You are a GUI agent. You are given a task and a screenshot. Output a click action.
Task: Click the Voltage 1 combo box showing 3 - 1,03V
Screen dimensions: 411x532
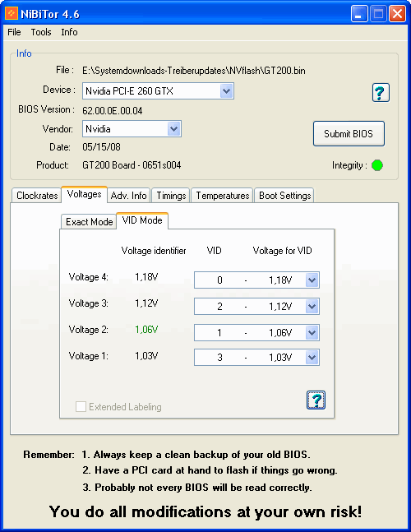coord(256,357)
